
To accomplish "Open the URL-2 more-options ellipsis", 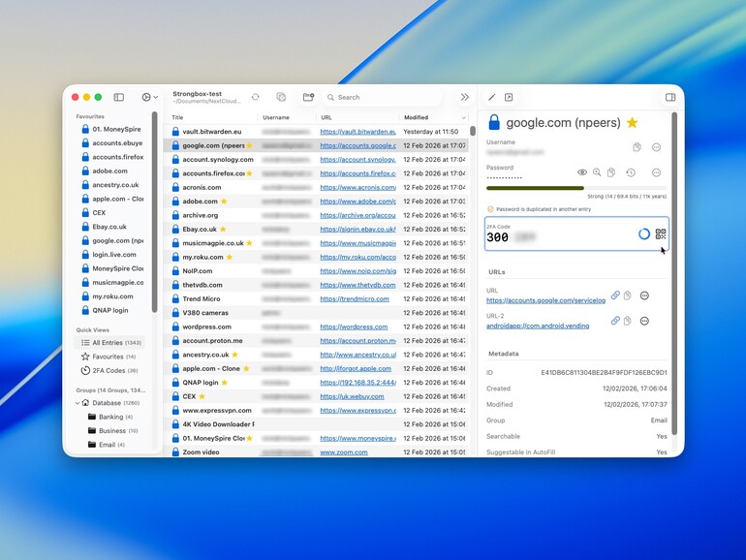I will pos(644,321).
